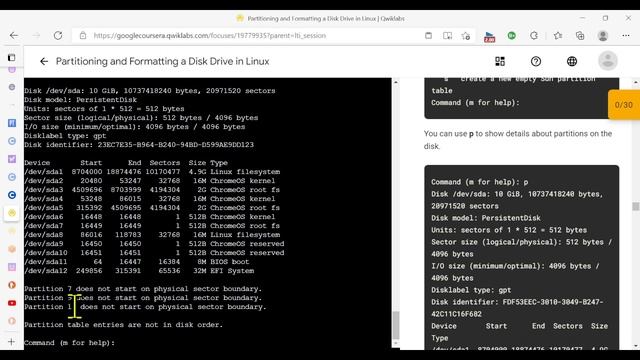Open the Collections icon

click(x=580, y=36)
